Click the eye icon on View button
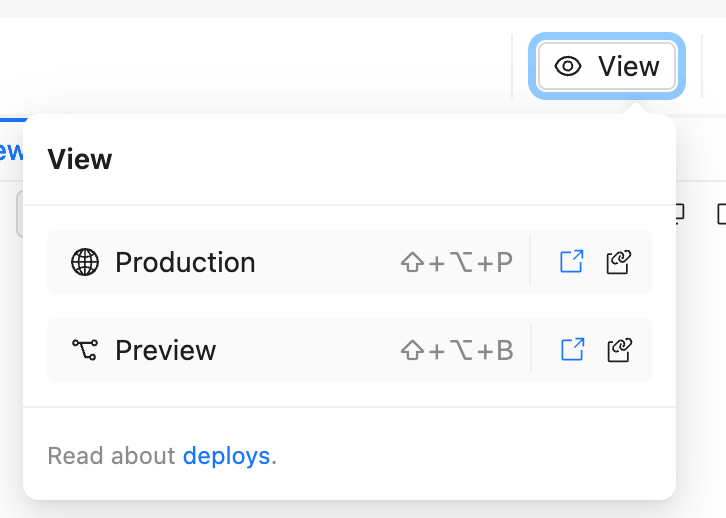 [568, 67]
